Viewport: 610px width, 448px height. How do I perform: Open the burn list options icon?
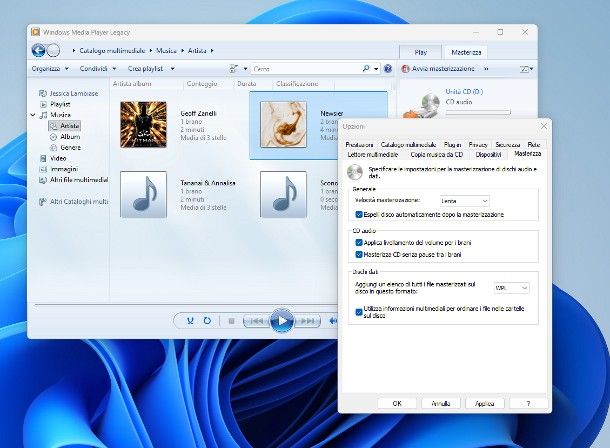click(x=524, y=69)
